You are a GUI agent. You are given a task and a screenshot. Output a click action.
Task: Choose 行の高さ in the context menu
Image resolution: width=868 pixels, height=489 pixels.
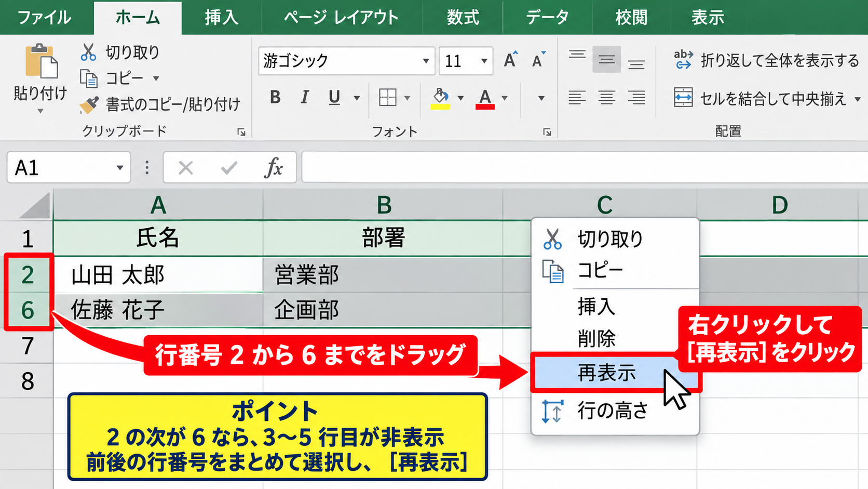(615, 411)
